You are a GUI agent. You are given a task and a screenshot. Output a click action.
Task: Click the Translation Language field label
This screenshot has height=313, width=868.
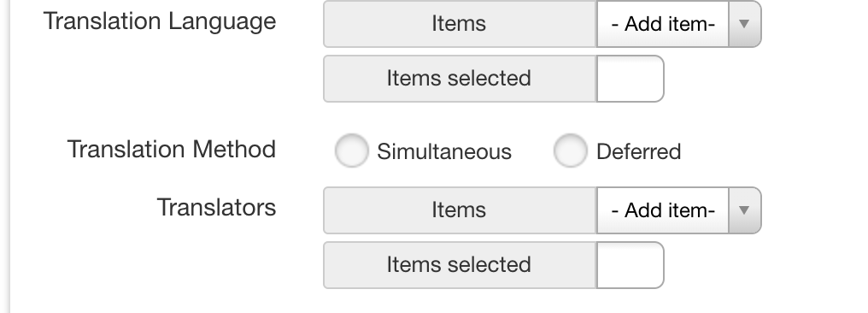[x=160, y=21]
